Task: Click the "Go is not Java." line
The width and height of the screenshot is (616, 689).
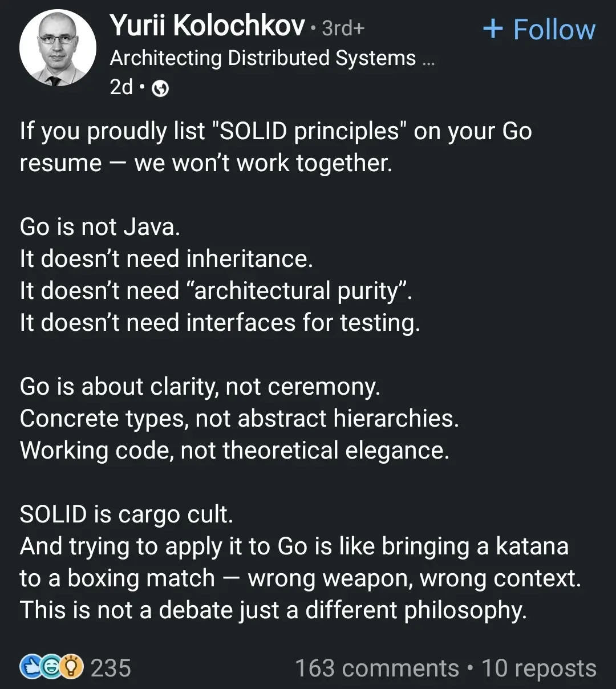Action: point(100,227)
